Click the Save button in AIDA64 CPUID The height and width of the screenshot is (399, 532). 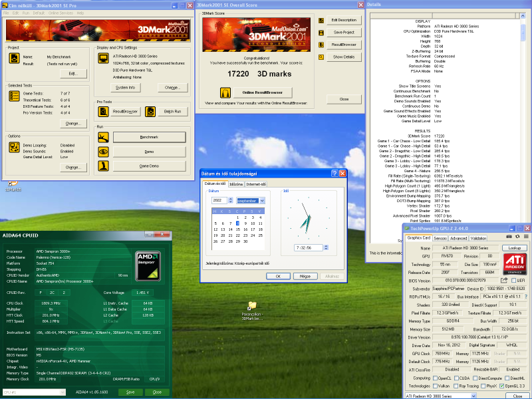pos(130,392)
